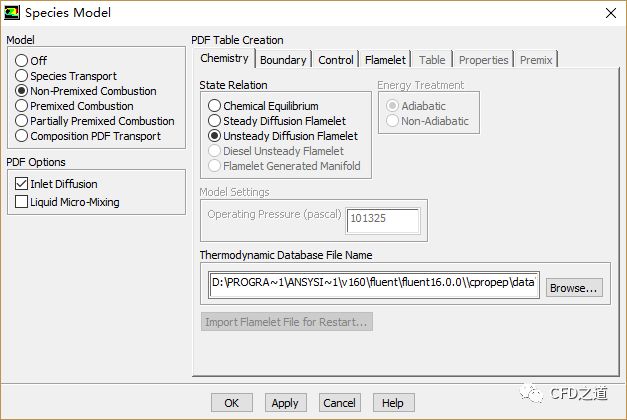
Task: Switch to the Boundary tab
Action: pyautogui.click(x=283, y=60)
